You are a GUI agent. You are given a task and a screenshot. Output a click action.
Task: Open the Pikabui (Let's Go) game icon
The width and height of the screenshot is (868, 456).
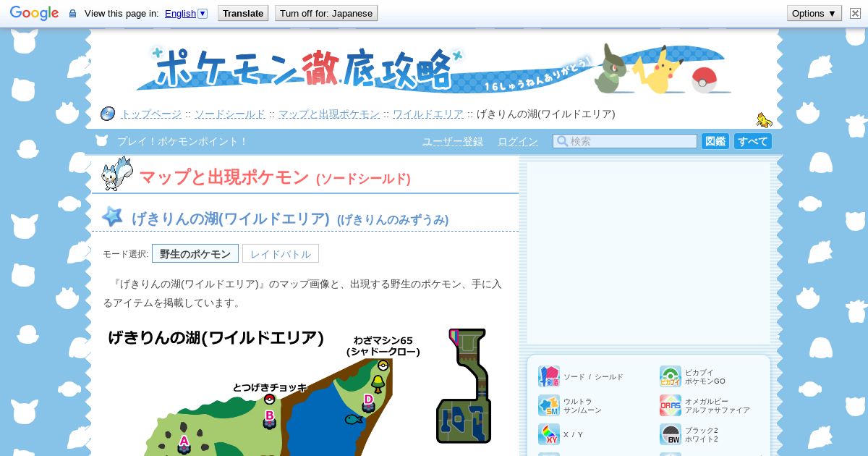click(671, 376)
